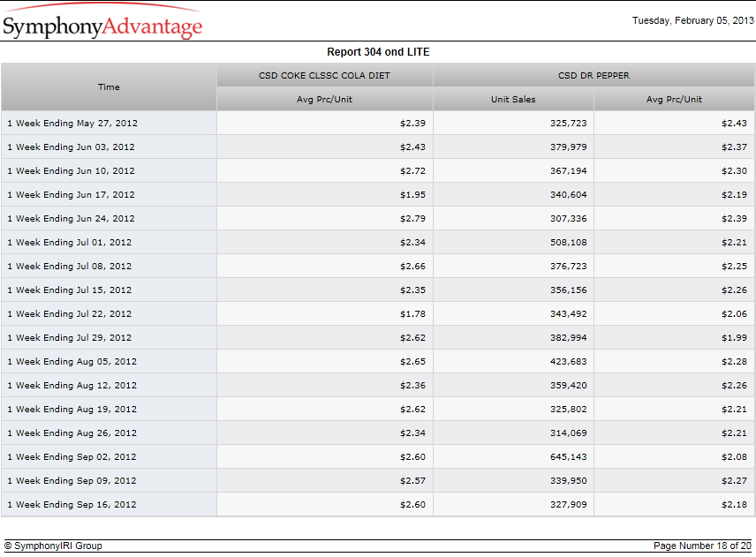Select Coke Diet price $2.65 for Aug 05

[412, 362]
